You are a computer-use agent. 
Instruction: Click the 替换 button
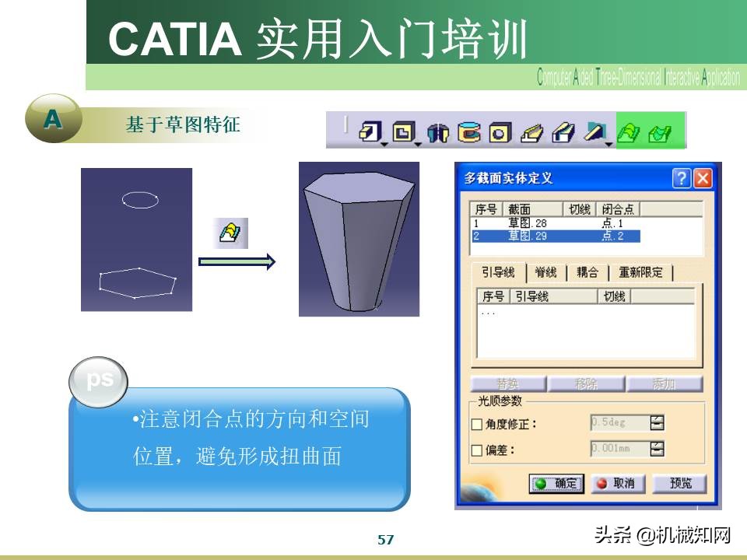click(508, 383)
